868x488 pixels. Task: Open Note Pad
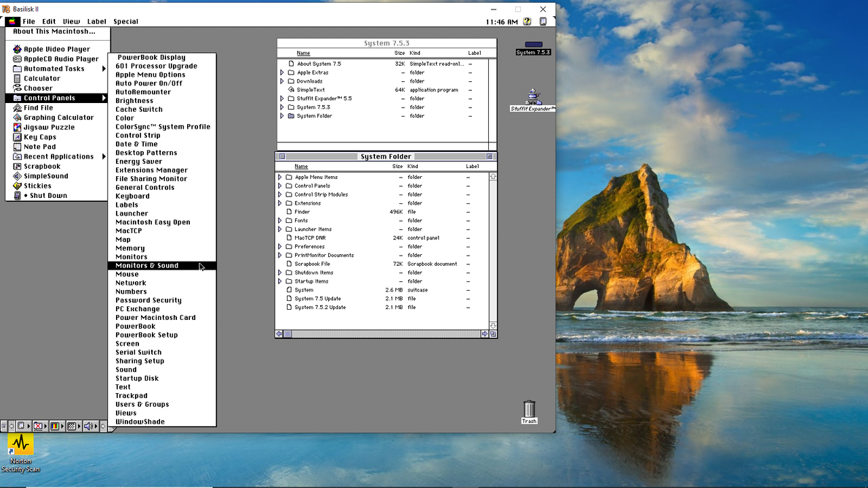tap(57, 146)
